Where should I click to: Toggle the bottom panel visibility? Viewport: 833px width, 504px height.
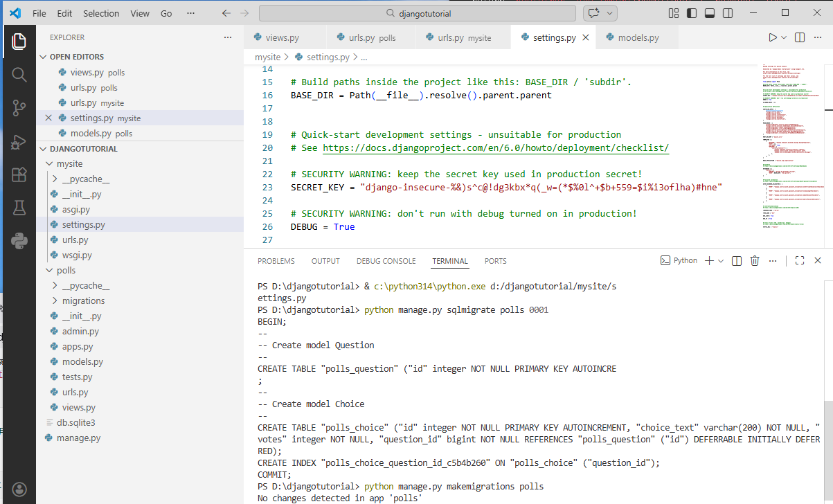(x=709, y=13)
